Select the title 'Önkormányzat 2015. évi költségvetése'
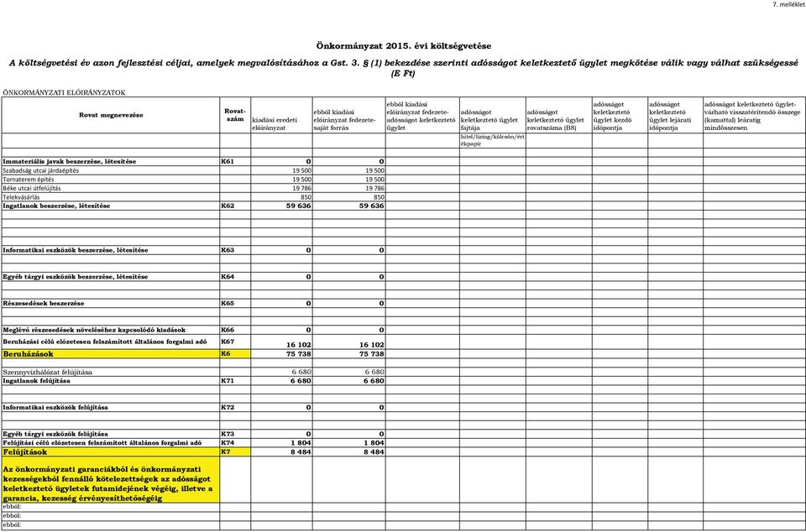806x532 pixels. click(403, 46)
